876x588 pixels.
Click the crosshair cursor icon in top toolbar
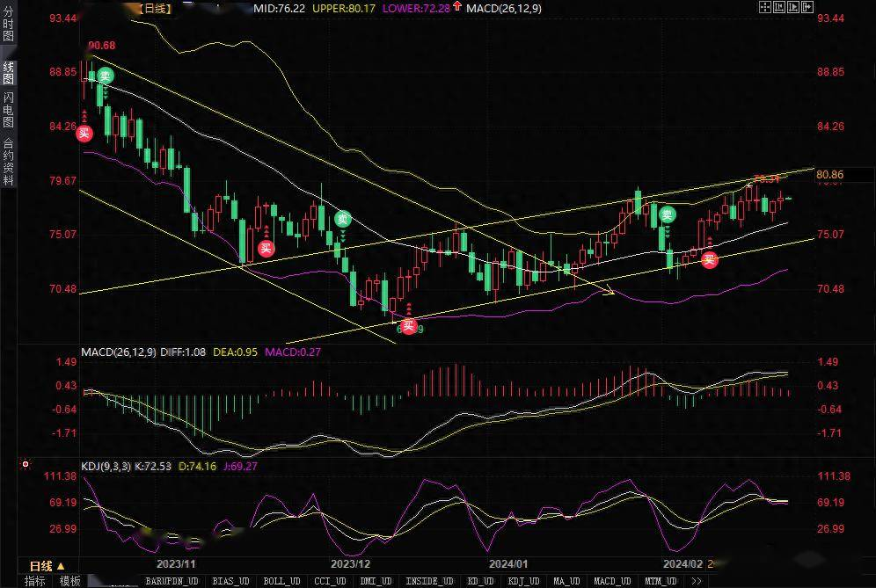coord(765,7)
